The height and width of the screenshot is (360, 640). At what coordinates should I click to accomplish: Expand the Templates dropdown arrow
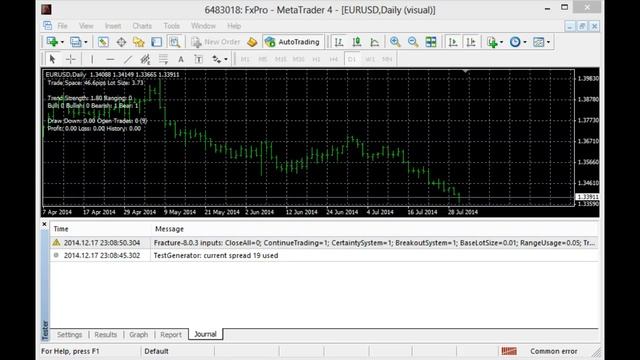(x=549, y=42)
